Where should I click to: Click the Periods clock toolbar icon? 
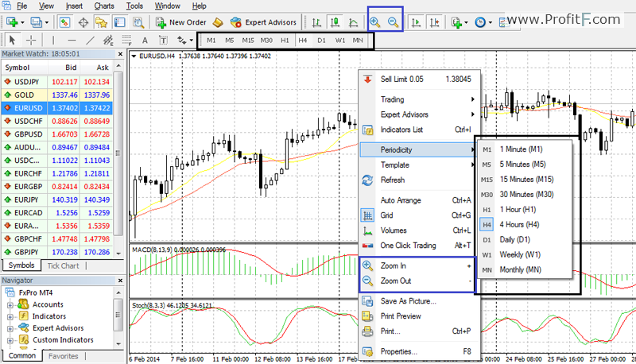pos(480,22)
